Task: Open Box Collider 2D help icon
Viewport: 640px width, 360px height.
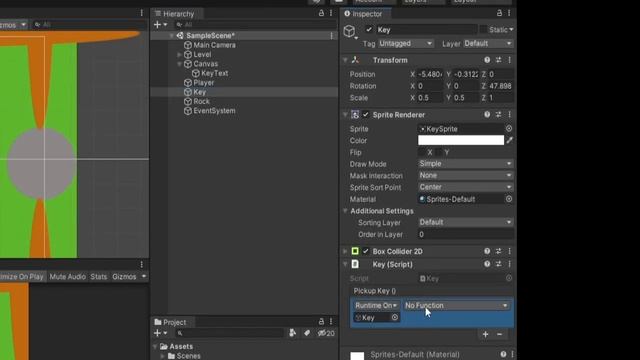Action: tap(487, 251)
